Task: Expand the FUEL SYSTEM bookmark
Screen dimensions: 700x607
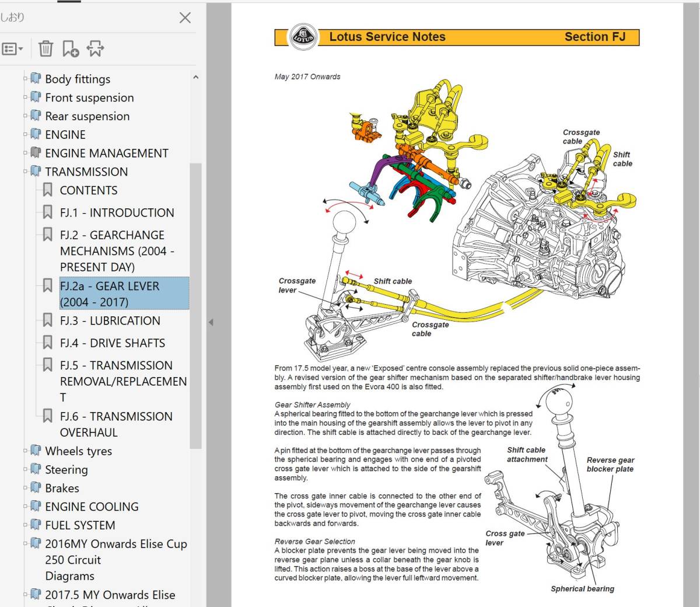Action: click(25, 525)
